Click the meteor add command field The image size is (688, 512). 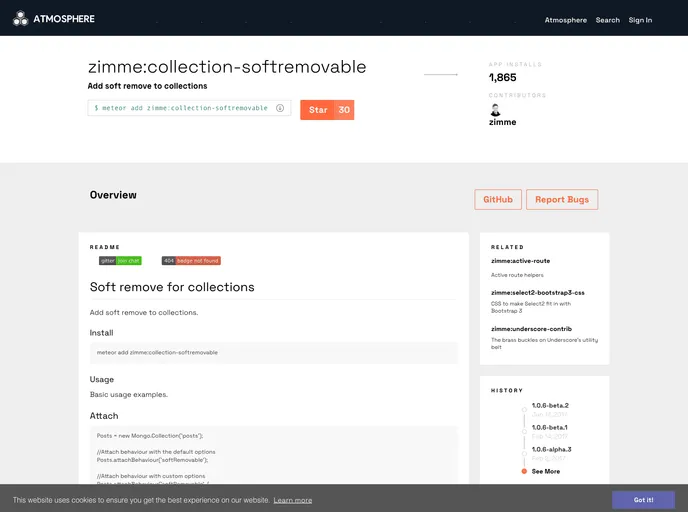[189, 108]
